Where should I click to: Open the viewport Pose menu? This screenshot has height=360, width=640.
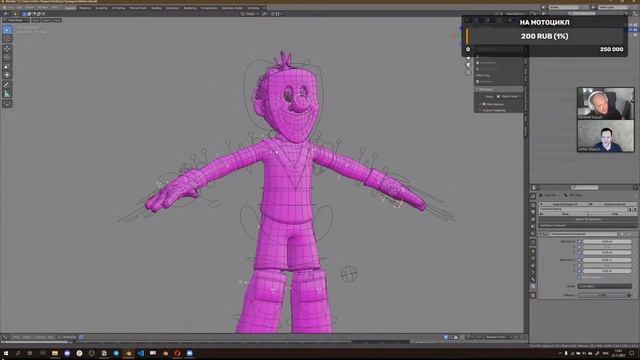pos(57,20)
